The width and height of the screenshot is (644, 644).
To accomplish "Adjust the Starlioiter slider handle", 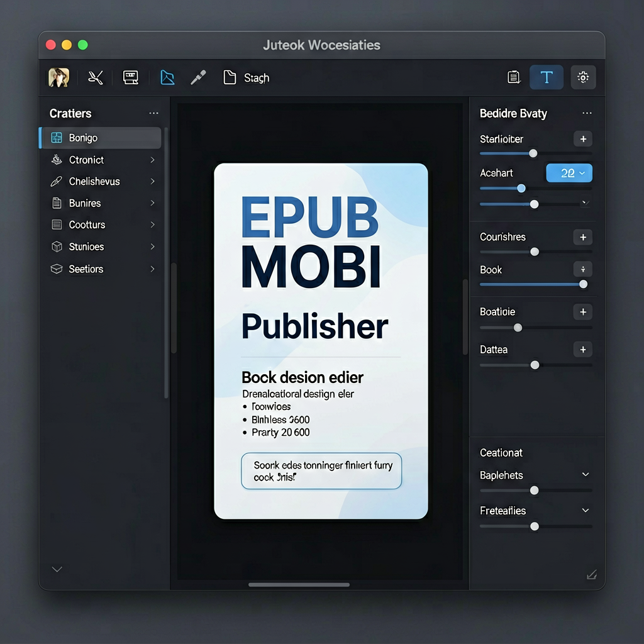I will coord(533,153).
